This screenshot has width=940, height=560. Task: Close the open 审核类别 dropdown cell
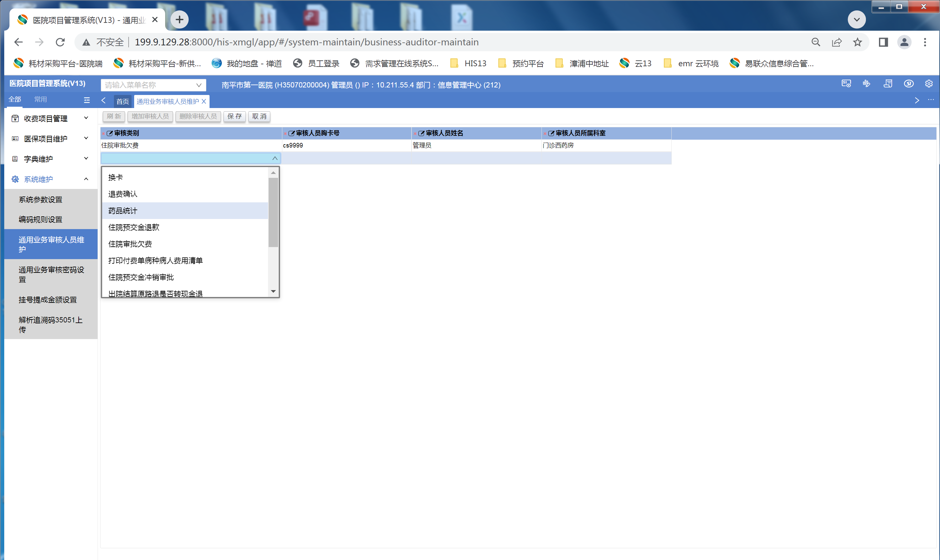(275, 159)
